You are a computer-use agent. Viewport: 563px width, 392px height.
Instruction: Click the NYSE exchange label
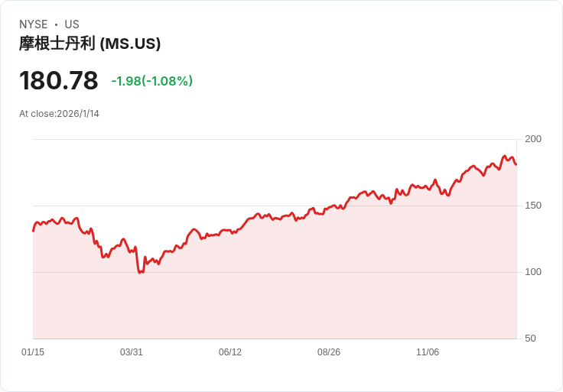34,24
